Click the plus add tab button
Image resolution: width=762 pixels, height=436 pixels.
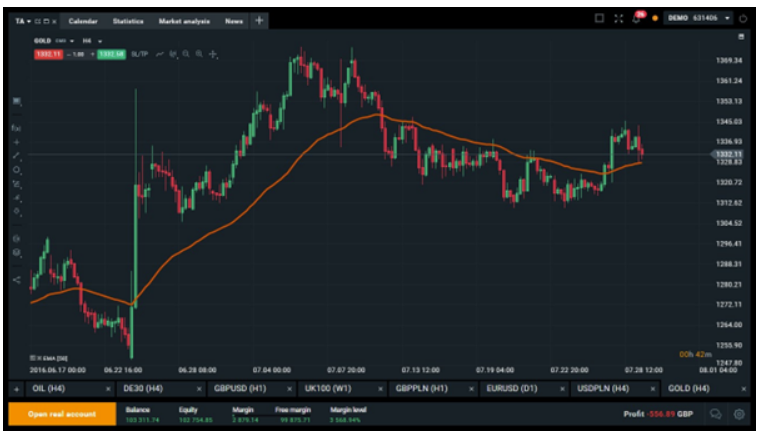tap(259, 20)
